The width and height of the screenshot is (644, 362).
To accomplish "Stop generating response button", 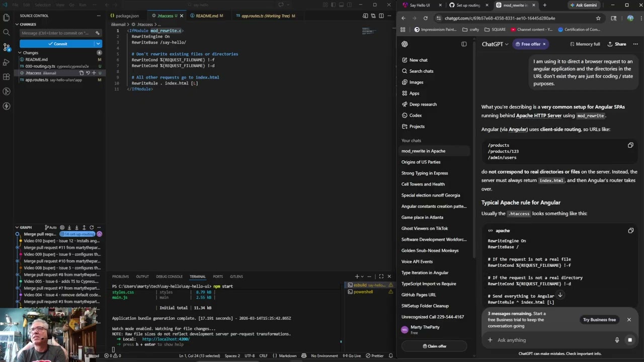I will pos(629,340).
